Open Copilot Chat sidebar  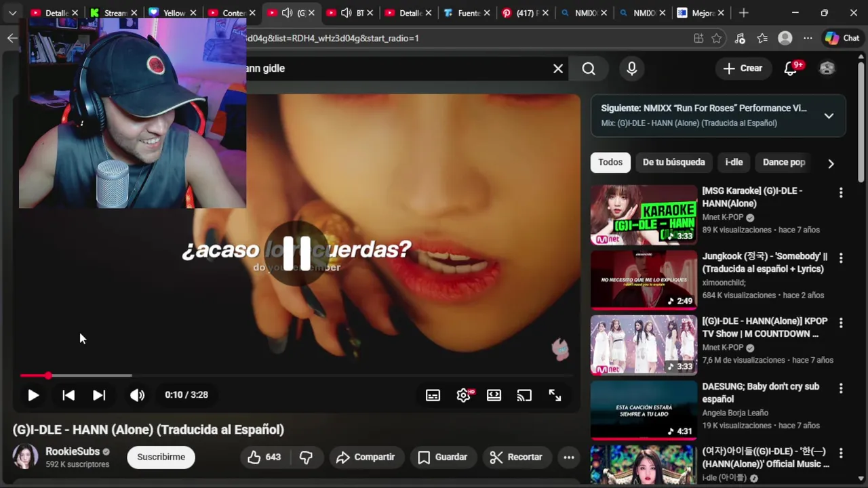pos(843,39)
